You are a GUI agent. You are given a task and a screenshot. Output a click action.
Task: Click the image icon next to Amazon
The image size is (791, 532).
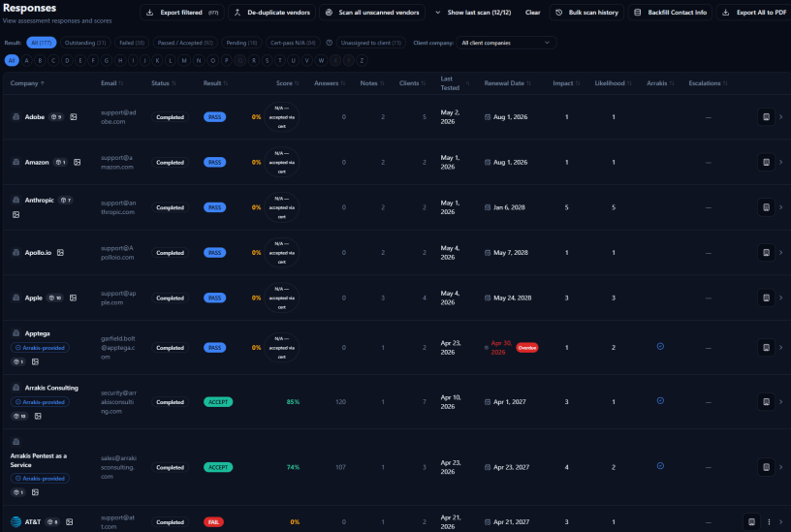point(78,163)
